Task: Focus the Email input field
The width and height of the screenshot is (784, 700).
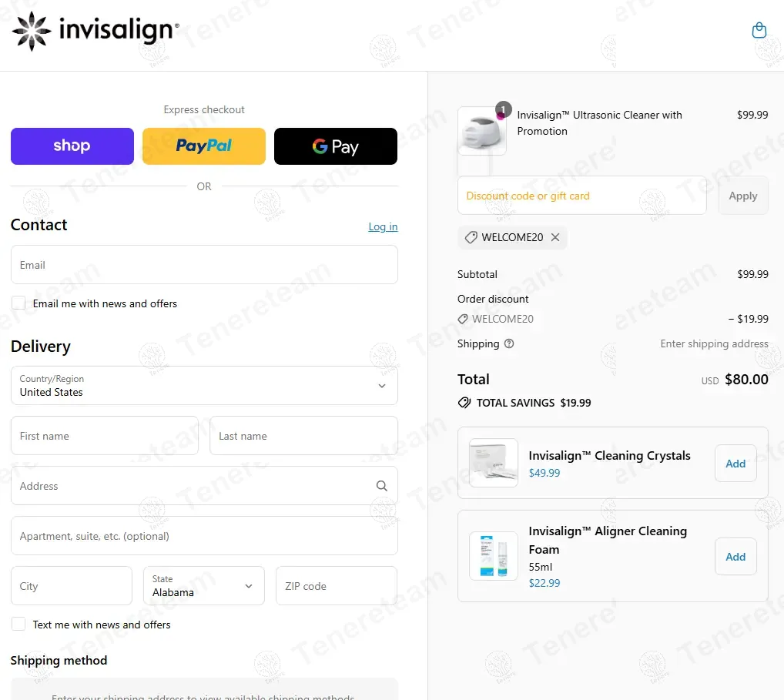Action: coord(204,265)
